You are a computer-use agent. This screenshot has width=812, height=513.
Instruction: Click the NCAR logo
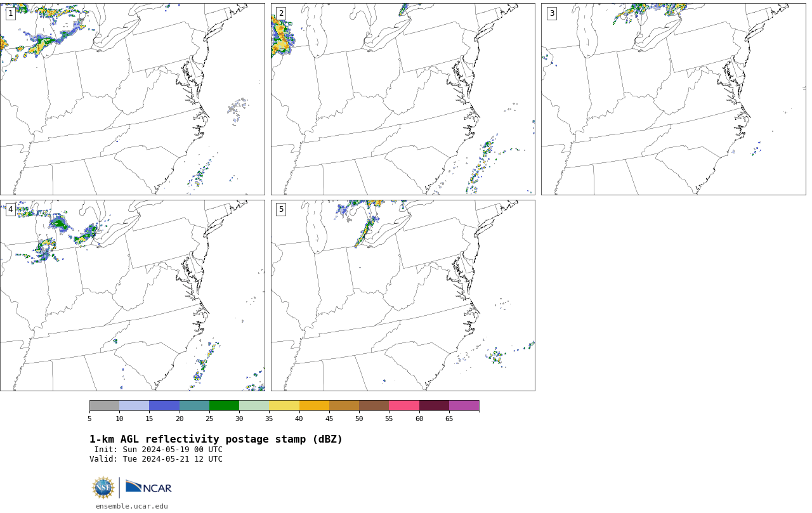pyautogui.click(x=148, y=487)
